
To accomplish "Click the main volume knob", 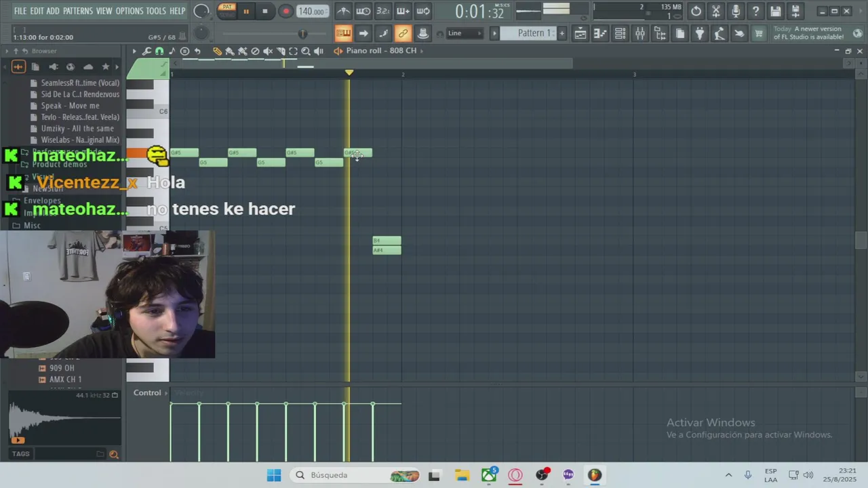I will pos(201,11).
